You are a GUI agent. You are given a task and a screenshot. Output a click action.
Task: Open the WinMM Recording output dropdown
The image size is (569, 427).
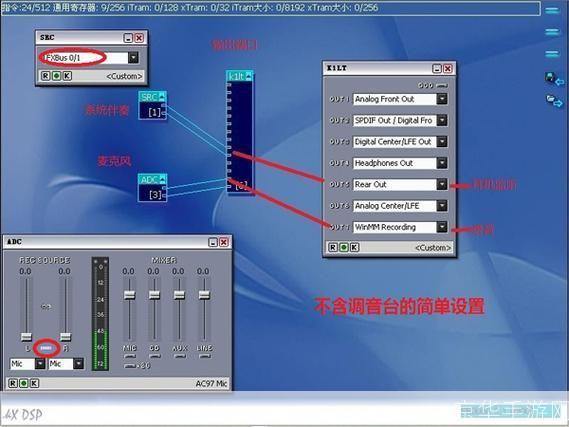pyautogui.click(x=442, y=227)
